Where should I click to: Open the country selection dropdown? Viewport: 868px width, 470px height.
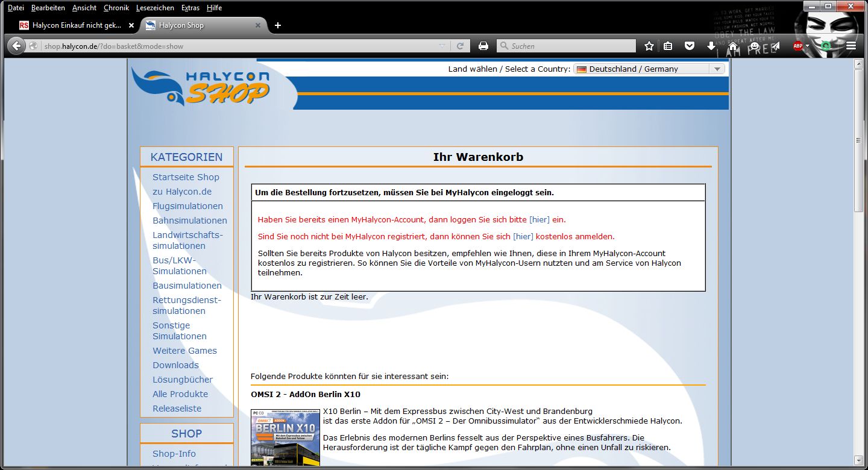click(x=649, y=69)
